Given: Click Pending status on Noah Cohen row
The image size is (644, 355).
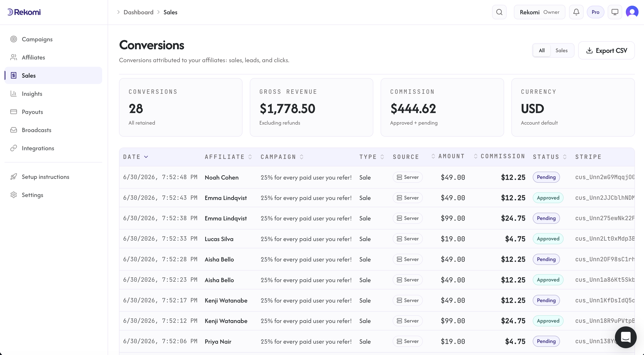Looking at the screenshot, I should 546,177.
